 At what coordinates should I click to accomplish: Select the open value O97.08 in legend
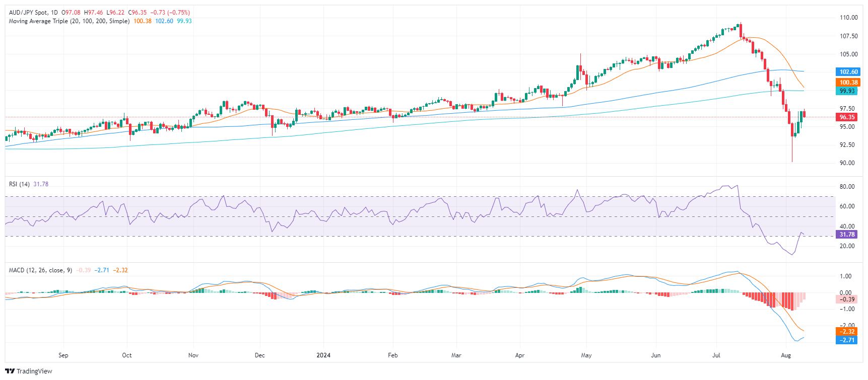(71, 13)
